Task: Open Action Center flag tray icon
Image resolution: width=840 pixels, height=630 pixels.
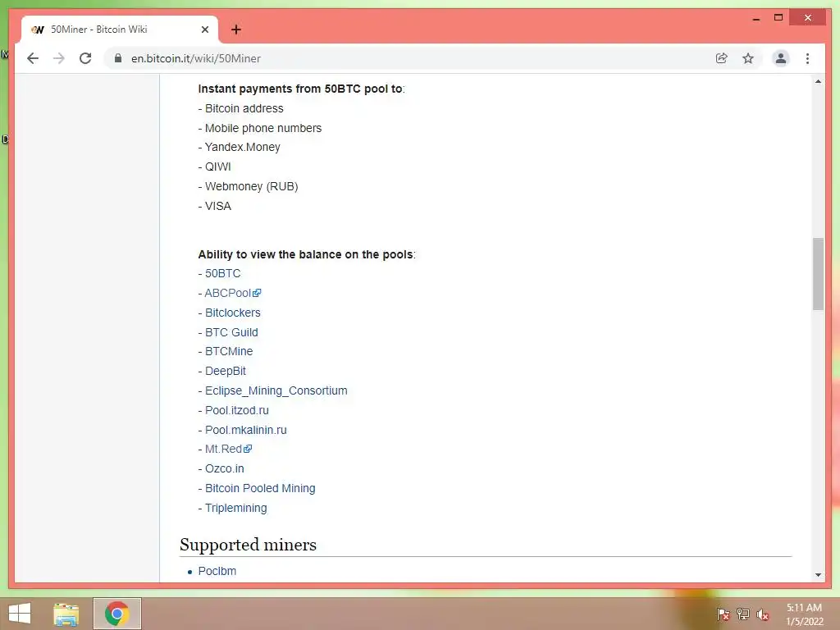Action: 724,614
